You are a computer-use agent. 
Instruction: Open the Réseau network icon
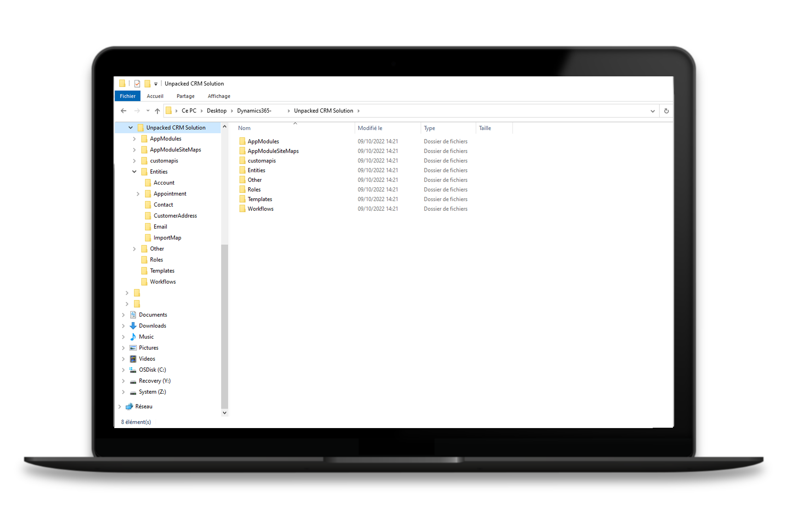pos(129,407)
